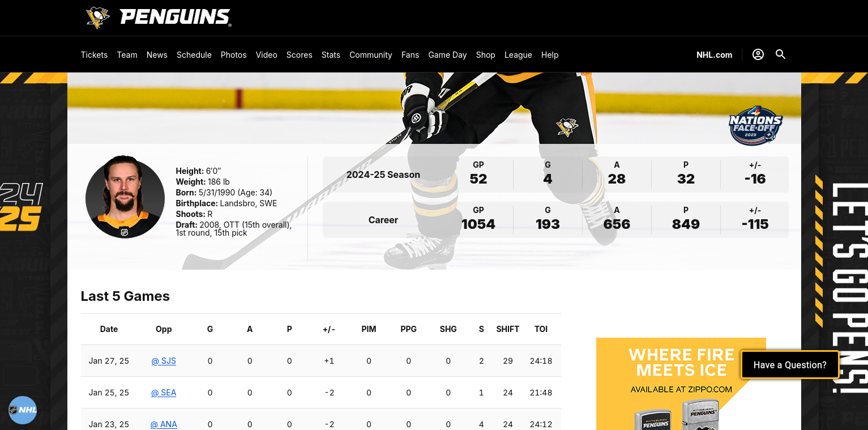Screen dimensions: 868x430
Task: Click the TOI column header
Action: [x=541, y=329]
